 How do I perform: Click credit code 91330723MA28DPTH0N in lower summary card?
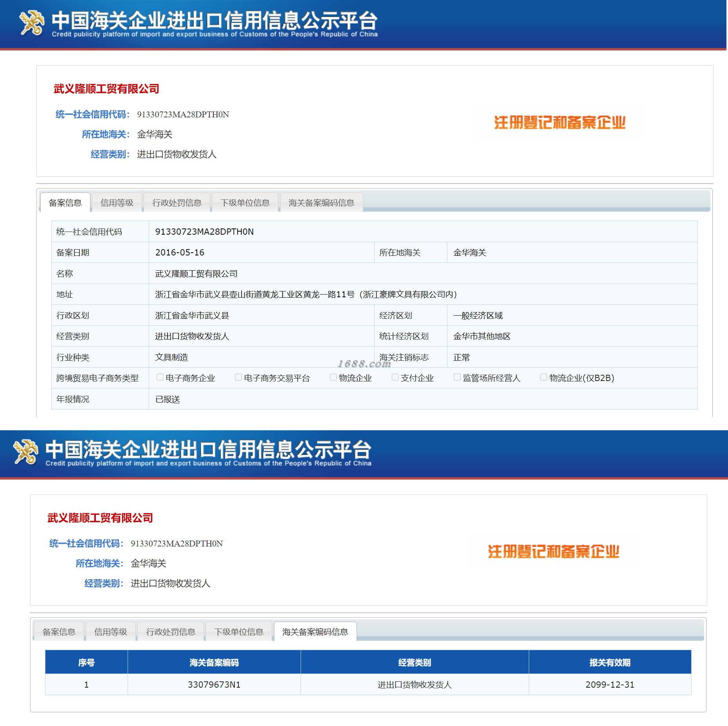(x=177, y=543)
